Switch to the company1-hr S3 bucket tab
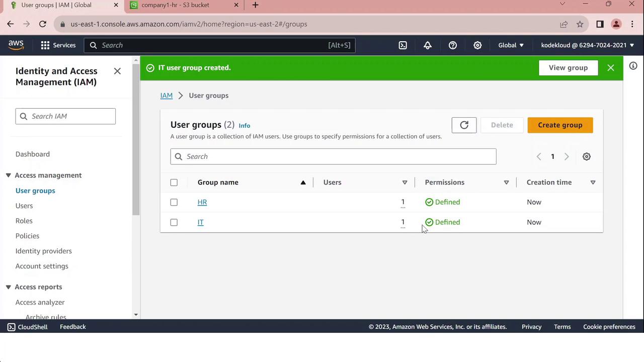 (175, 5)
